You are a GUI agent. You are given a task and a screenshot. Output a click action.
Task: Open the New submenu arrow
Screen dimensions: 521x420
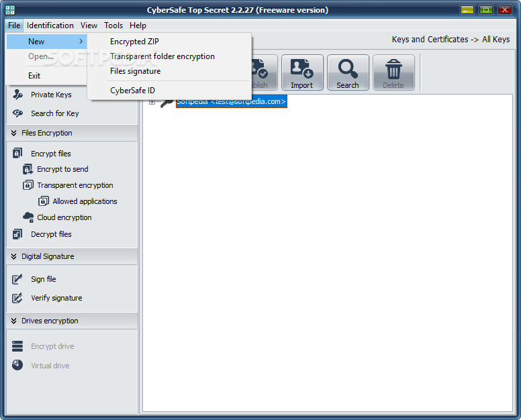[x=81, y=42]
